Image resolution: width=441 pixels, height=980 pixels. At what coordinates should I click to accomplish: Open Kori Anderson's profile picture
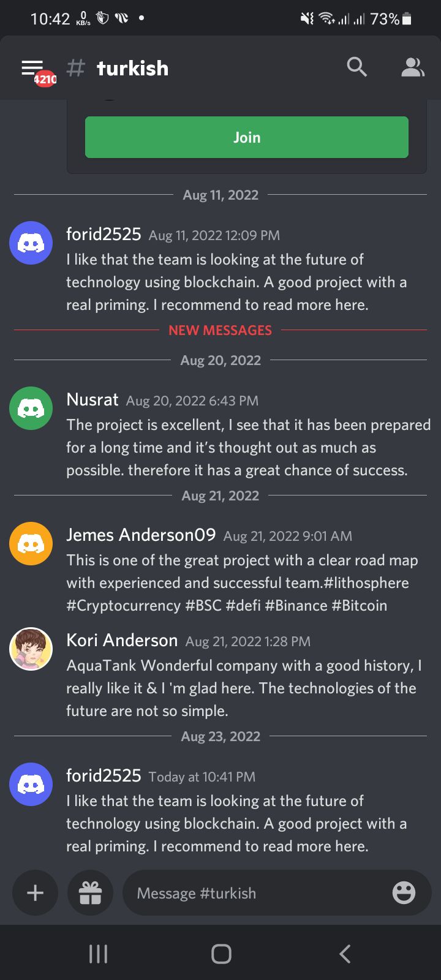31,649
